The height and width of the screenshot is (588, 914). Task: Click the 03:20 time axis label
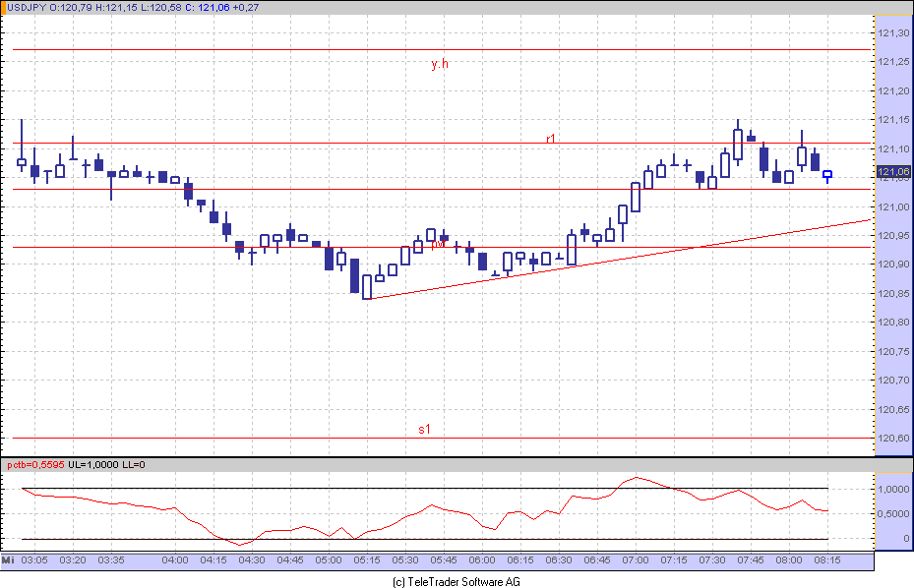tap(73, 560)
